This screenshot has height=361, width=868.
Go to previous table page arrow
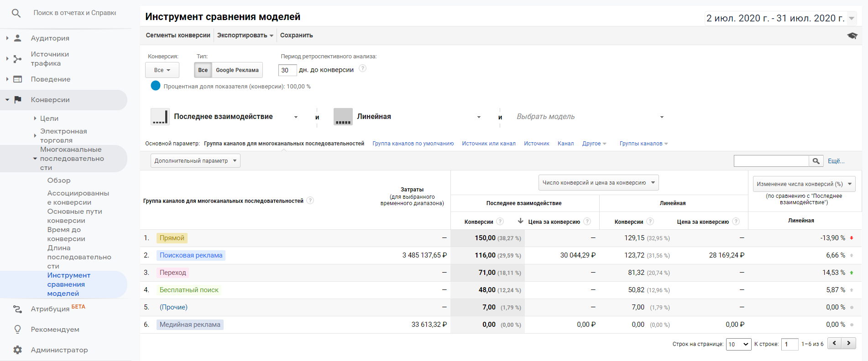[x=834, y=343]
